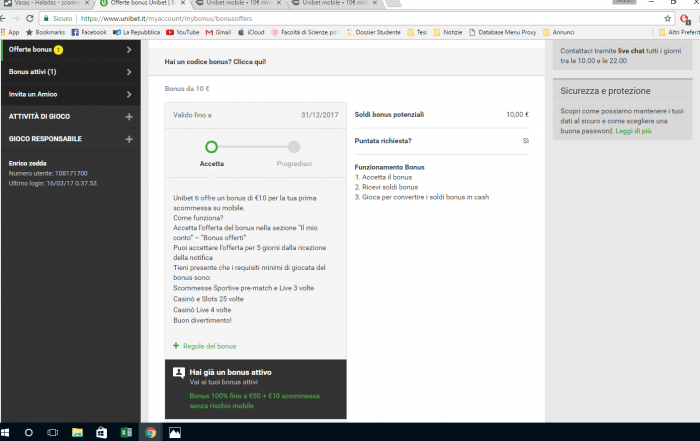Open the Bookmarks star shortcut

click(x=46, y=32)
